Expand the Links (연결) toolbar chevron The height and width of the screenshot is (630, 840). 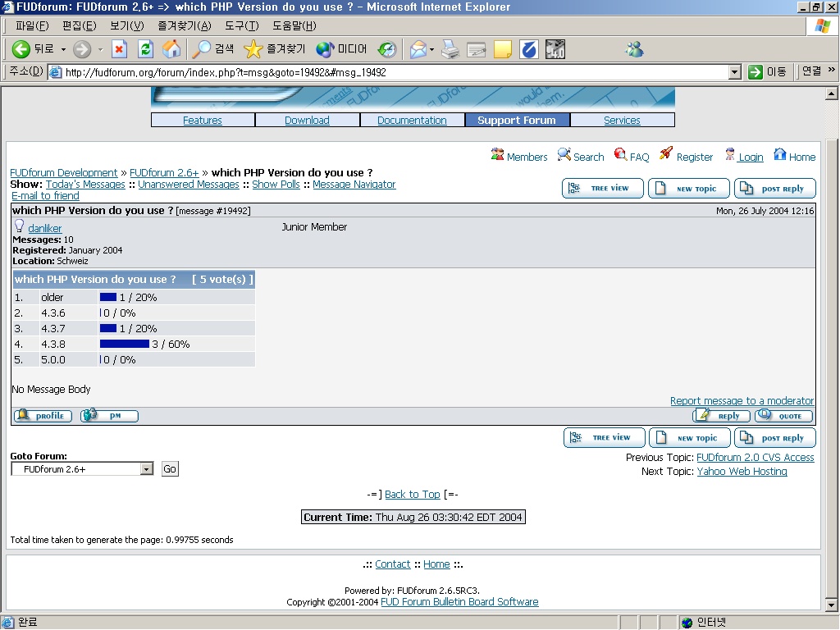click(832, 70)
